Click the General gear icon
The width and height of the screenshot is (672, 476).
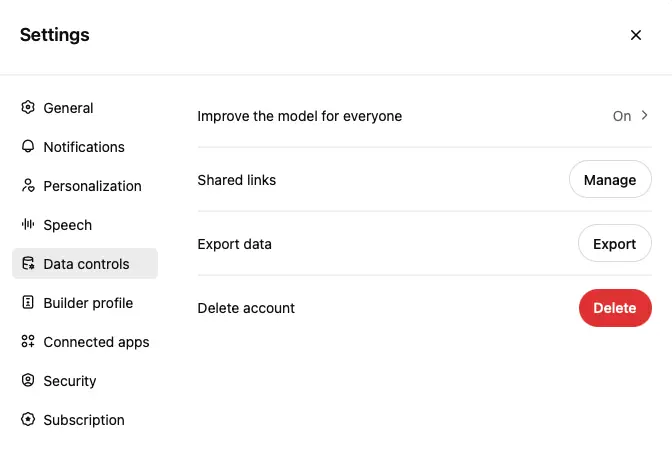[28, 108]
